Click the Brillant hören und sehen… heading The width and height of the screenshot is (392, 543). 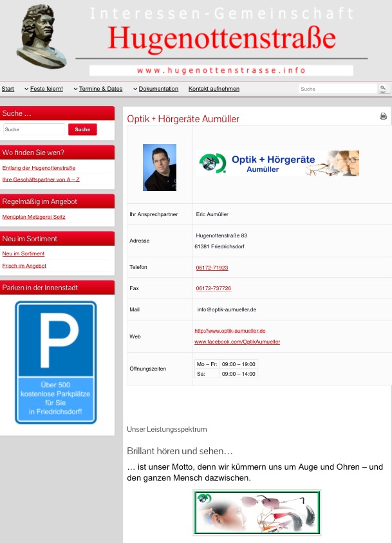point(180,451)
